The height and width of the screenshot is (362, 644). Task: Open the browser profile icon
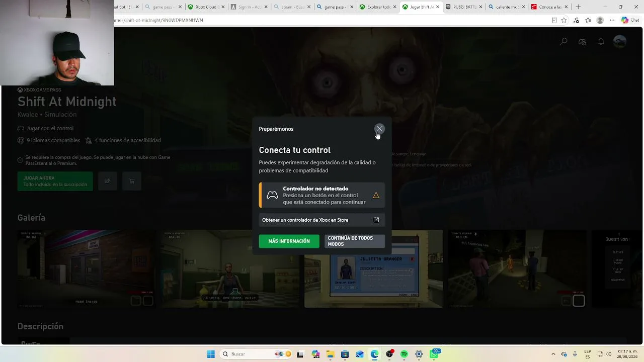[x=600, y=20]
